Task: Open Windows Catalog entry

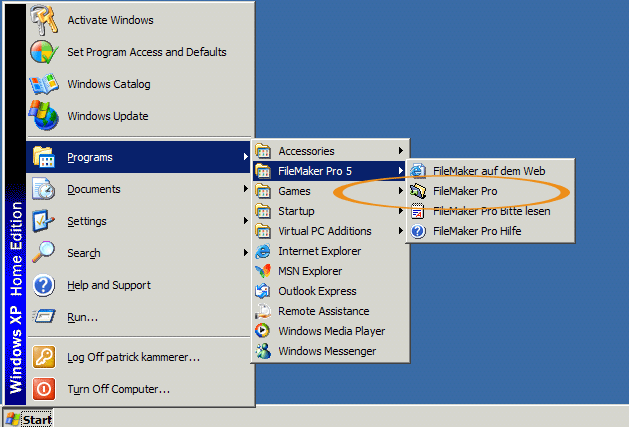Action: coord(140,84)
